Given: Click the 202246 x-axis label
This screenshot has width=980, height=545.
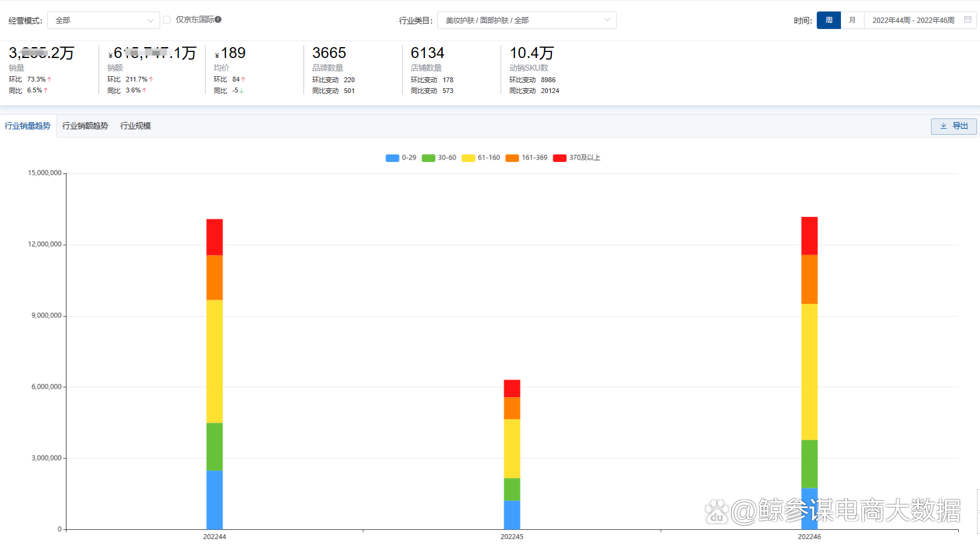Looking at the screenshot, I should coord(810,537).
